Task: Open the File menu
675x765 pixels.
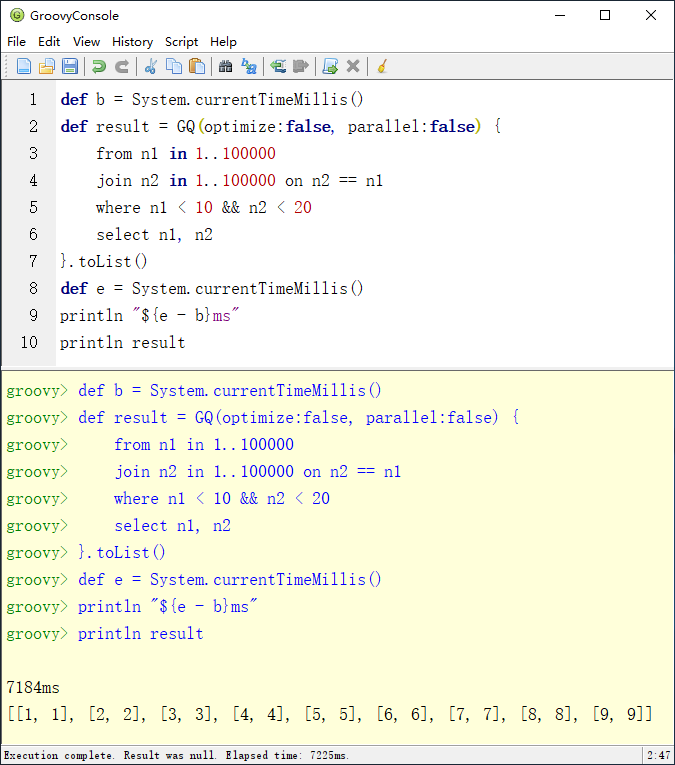Action: (x=16, y=42)
